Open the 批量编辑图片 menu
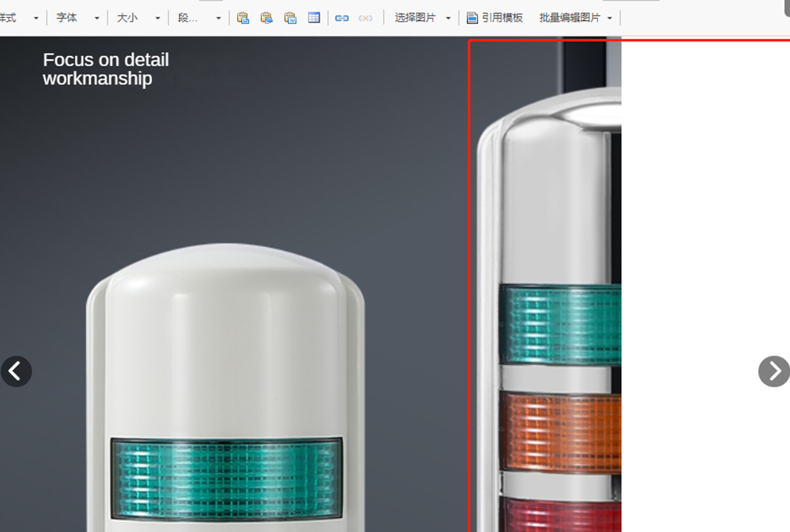Screen dimensions: 790x532 (x=575, y=18)
